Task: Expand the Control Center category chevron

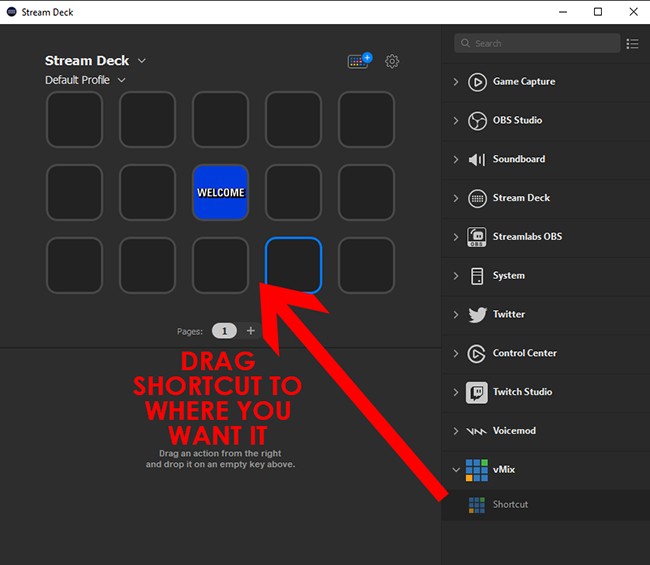Action: point(456,353)
